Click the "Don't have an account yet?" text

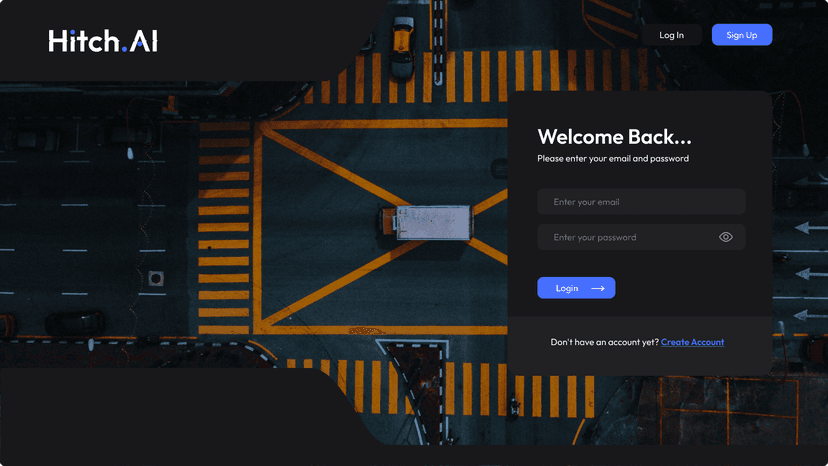point(605,342)
